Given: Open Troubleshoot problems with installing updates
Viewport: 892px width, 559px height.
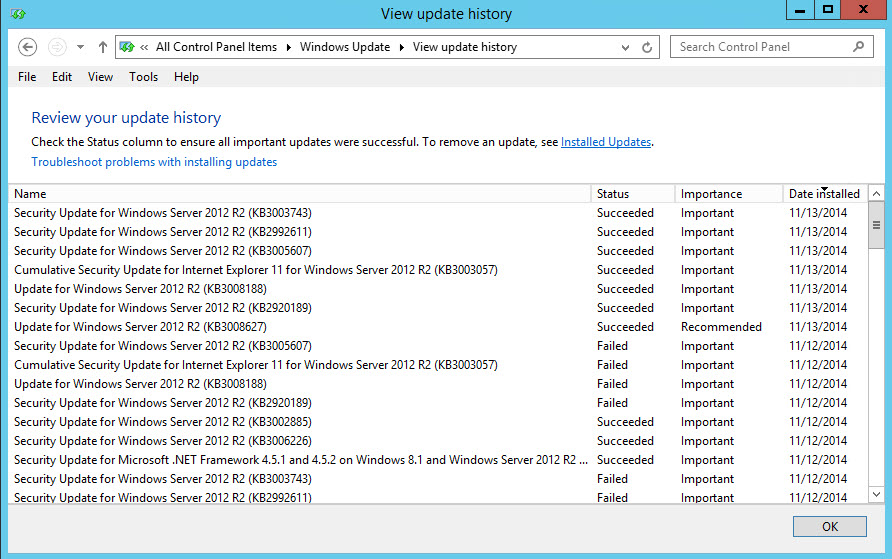Looking at the screenshot, I should 154,162.
